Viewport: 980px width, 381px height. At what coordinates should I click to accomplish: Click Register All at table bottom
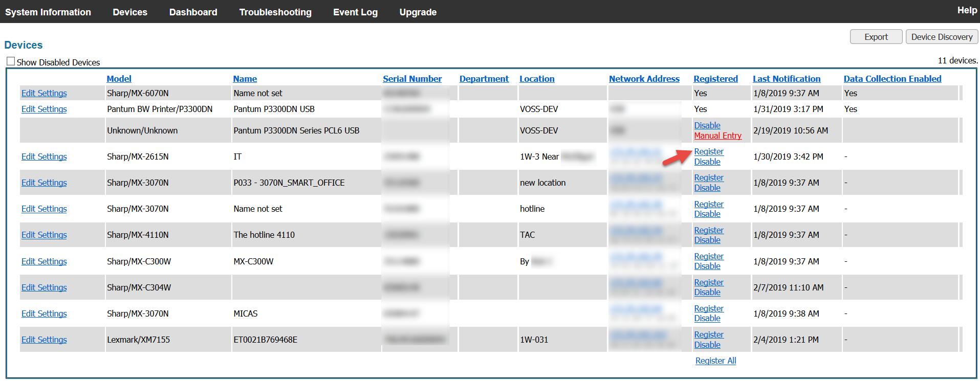(x=715, y=361)
